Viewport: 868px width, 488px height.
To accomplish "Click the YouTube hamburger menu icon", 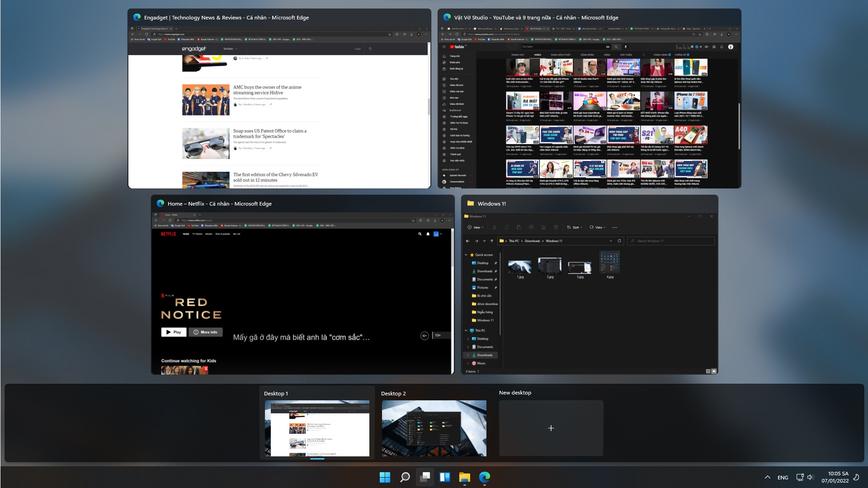I will tap(444, 47).
